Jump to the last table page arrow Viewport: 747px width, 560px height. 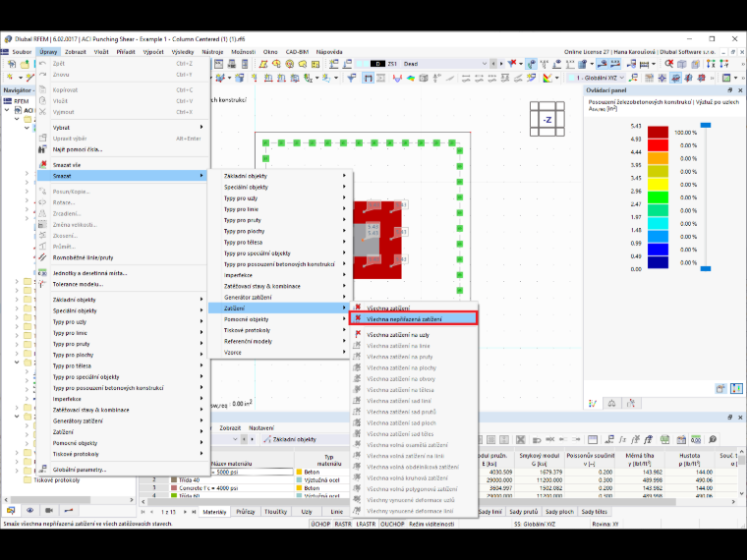click(x=194, y=512)
